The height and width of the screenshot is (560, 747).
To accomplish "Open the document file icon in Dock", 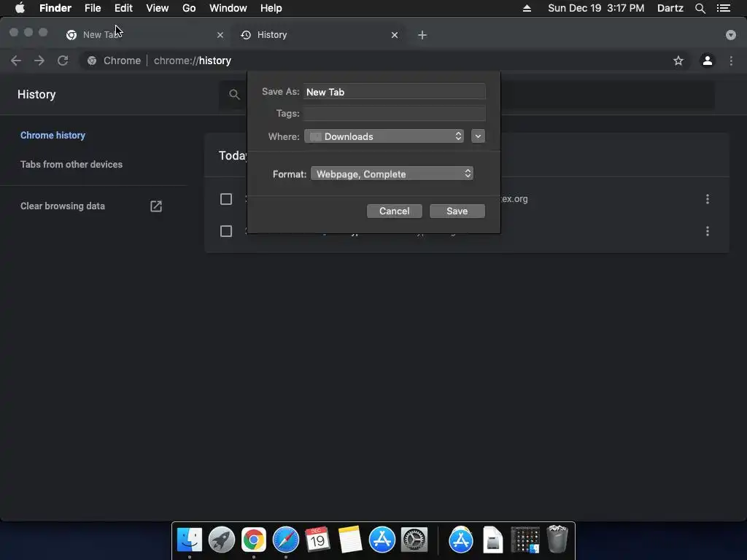I will coord(492,540).
